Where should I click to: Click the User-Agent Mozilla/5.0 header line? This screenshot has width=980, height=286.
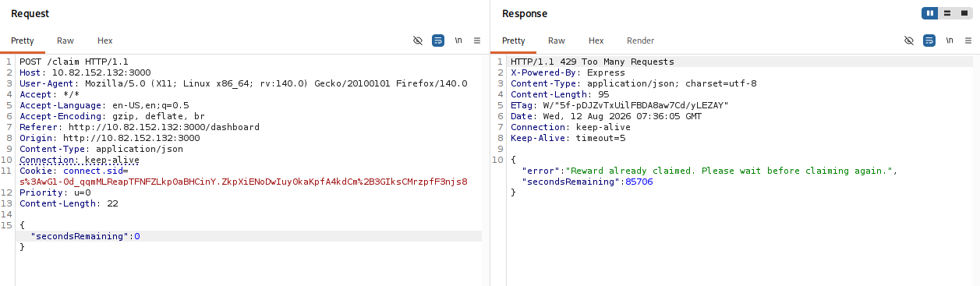pyautogui.click(x=243, y=83)
